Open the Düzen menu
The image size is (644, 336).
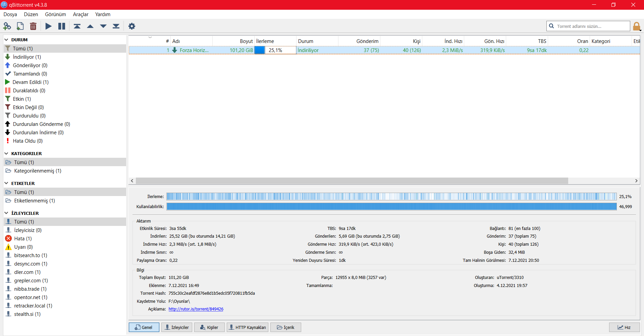pyautogui.click(x=31, y=14)
